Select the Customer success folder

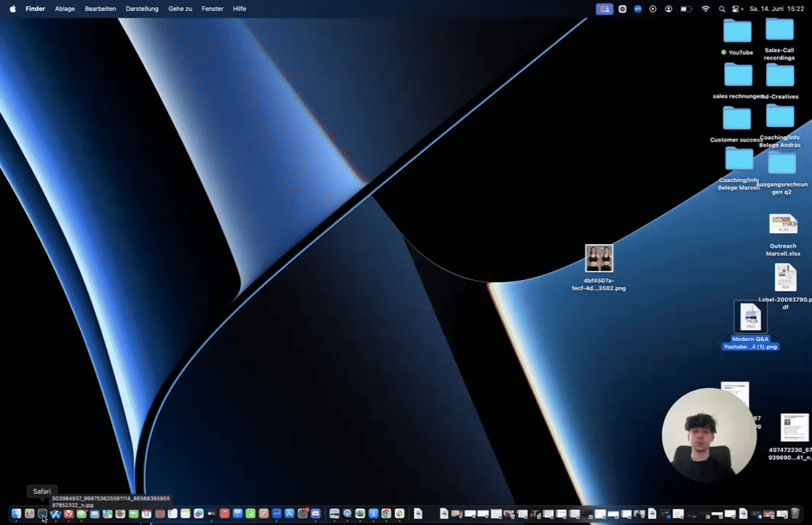[x=737, y=118]
